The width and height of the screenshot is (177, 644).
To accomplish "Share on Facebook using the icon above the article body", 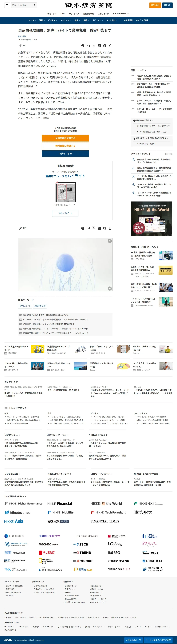I will point(105,46).
